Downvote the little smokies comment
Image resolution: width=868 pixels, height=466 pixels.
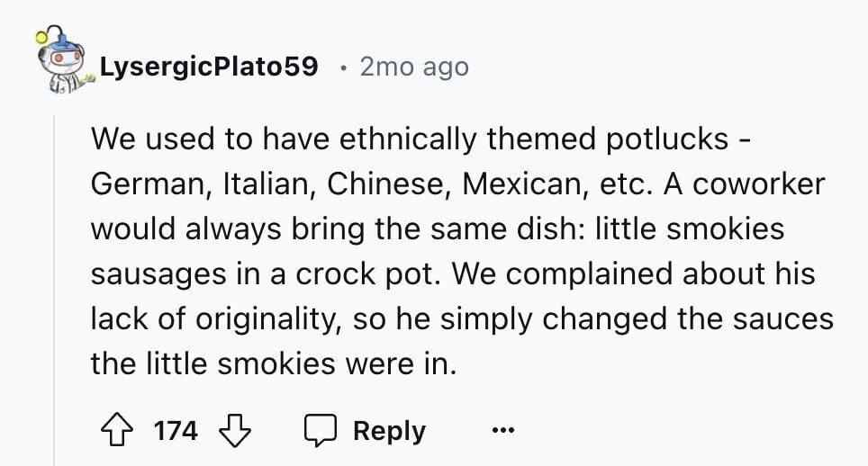[235, 430]
